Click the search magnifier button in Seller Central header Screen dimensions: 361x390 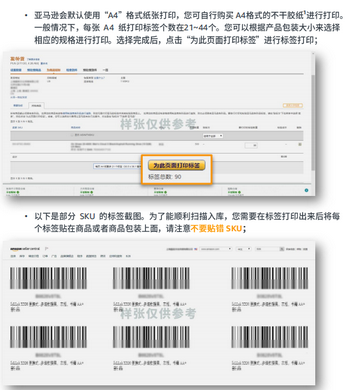click(x=282, y=249)
